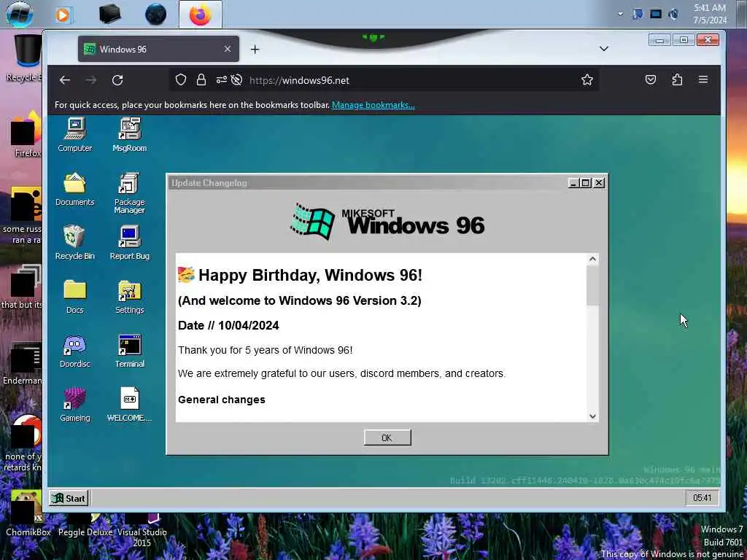Click the Windows 7 Start orb
The width and height of the screenshot is (747, 560).
[20, 14]
